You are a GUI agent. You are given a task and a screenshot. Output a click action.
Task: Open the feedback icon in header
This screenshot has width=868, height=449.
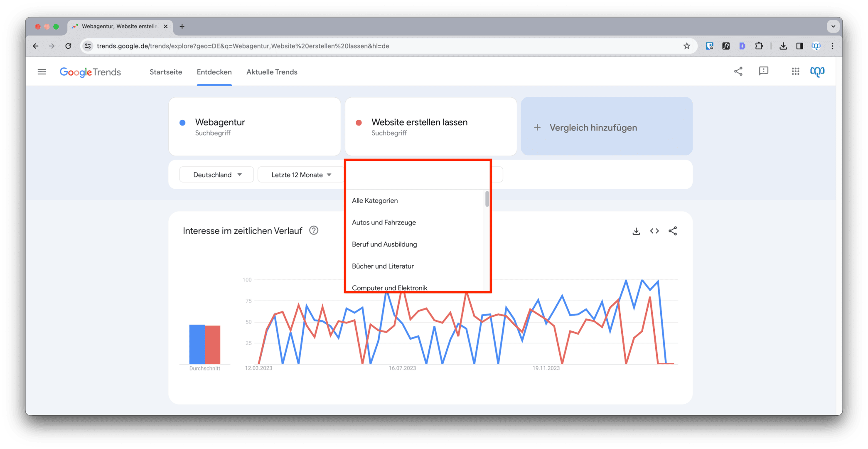click(x=764, y=72)
